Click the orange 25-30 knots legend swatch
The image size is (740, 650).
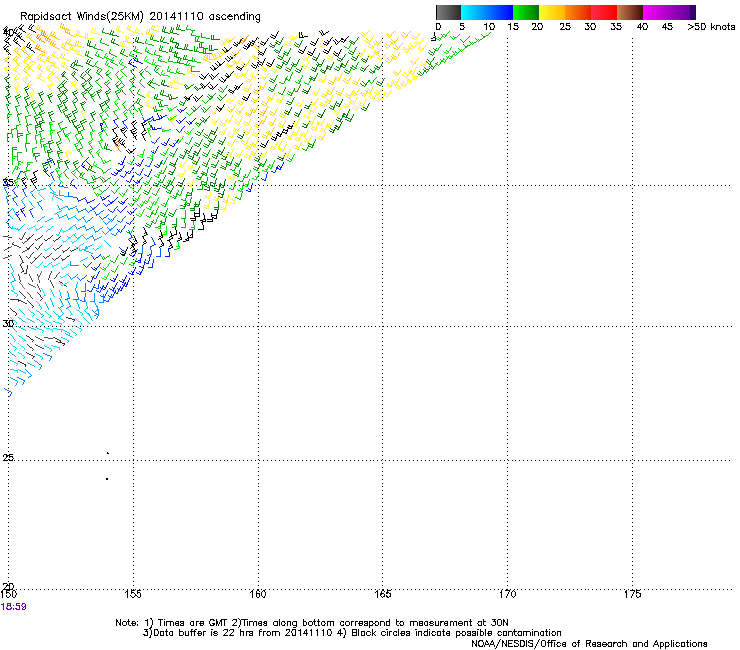[x=578, y=12]
